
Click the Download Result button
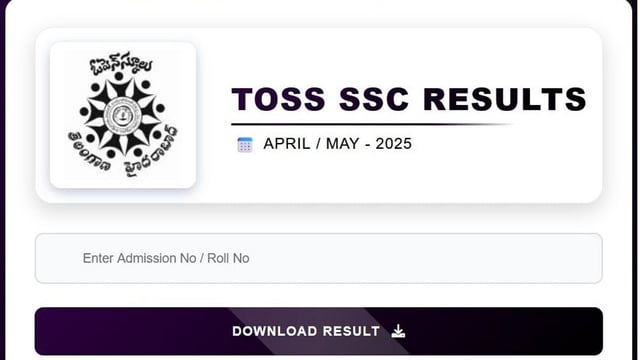[319, 331]
